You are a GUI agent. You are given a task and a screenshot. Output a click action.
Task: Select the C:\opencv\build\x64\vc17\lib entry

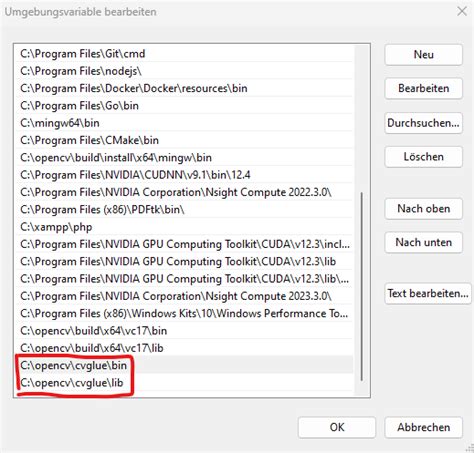[x=184, y=348]
